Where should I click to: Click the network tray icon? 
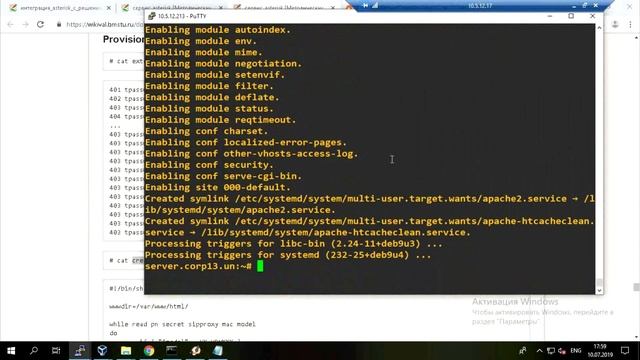pos(551,351)
